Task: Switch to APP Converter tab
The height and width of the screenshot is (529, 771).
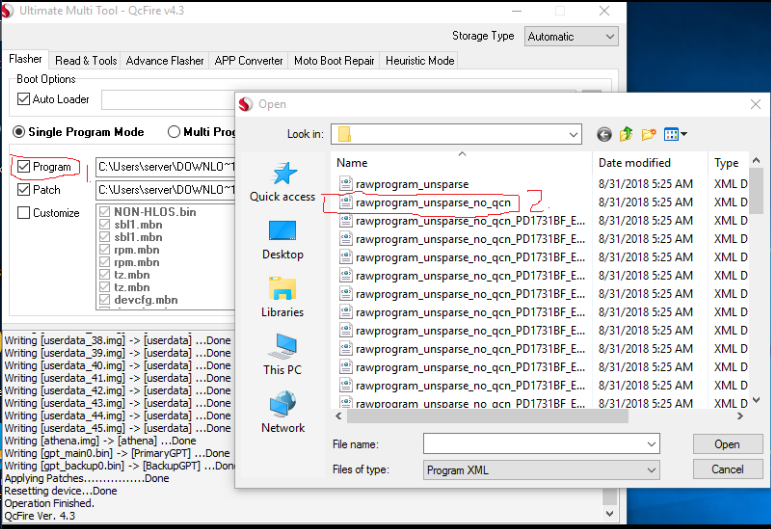Action: point(249,61)
